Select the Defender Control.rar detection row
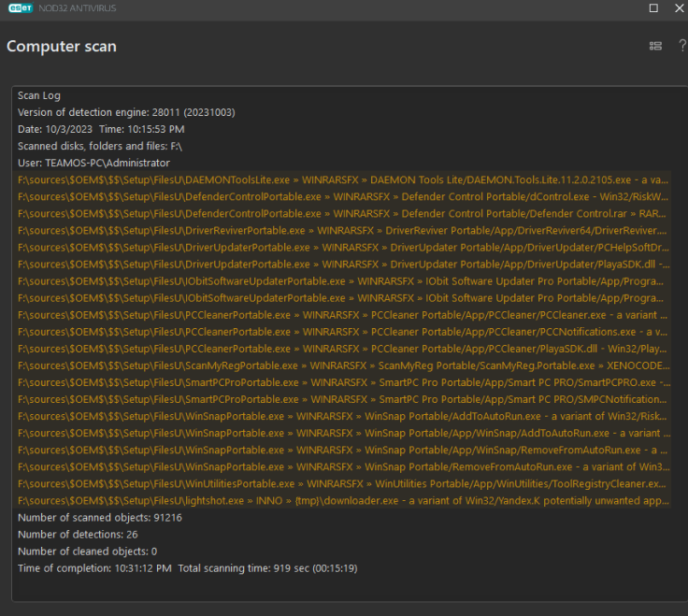 (343, 214)
